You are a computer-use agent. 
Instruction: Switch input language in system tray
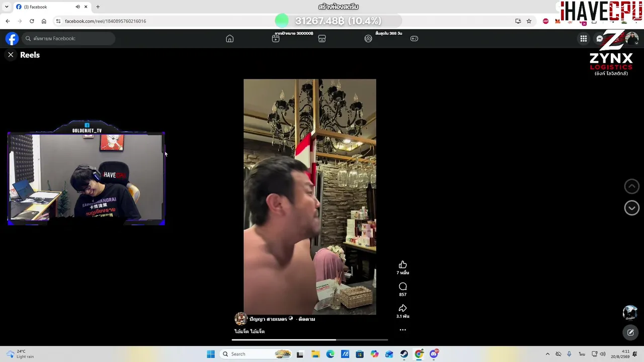click(x=582, y=354)
